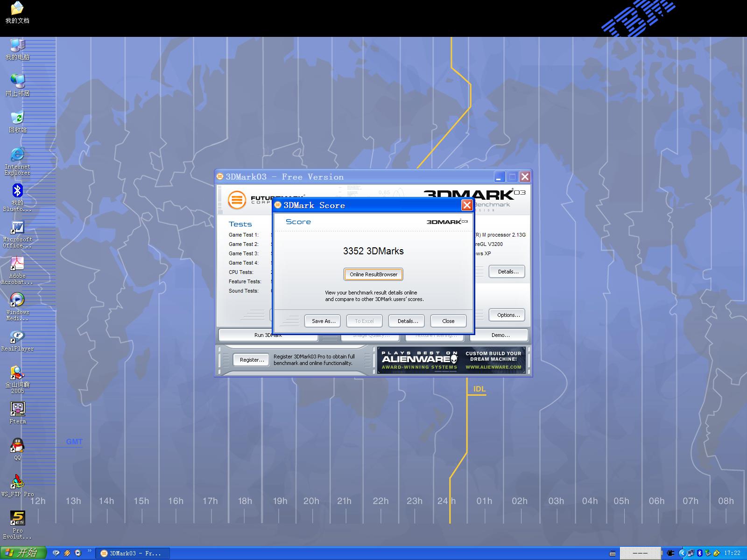Launch the Demo button
Viewport: 747px width, 560px height.
tap(500, 335)
